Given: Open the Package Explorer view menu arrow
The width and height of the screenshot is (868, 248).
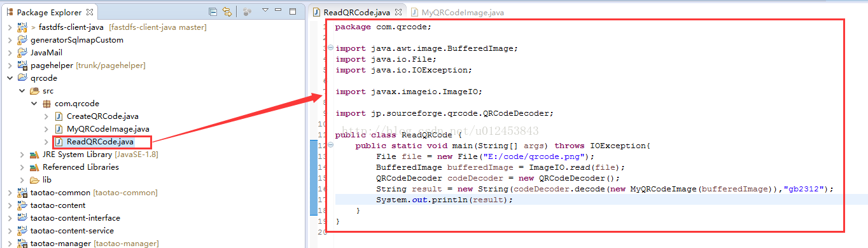Looking at the screenshot, I should pos(265,10).
